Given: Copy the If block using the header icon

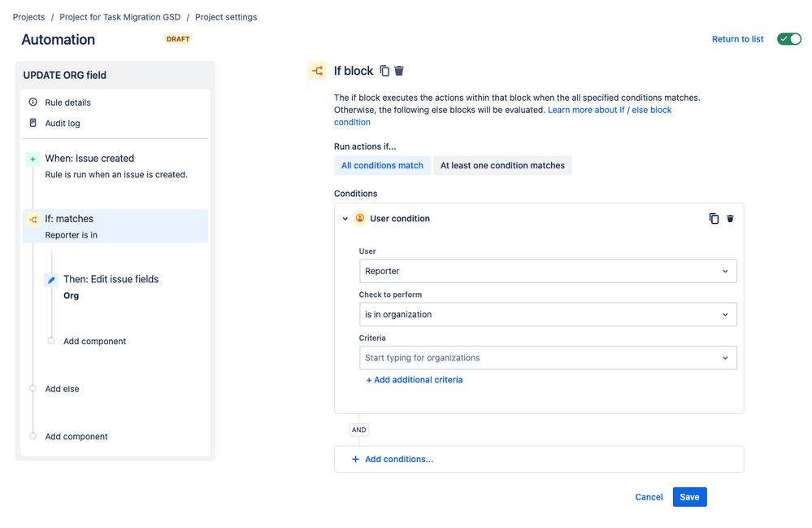Looking at the screenshot, I should click(385, 71).
